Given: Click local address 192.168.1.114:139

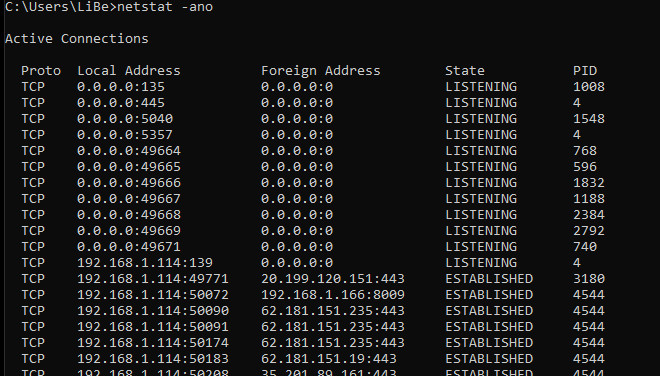Looking at the screenshot, I should click(x=145, y=263).
